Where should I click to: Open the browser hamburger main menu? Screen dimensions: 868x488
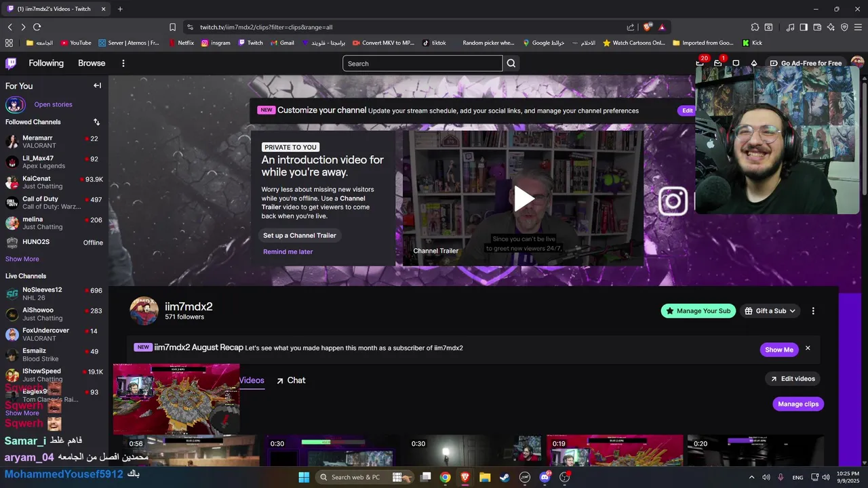[858, 27]
